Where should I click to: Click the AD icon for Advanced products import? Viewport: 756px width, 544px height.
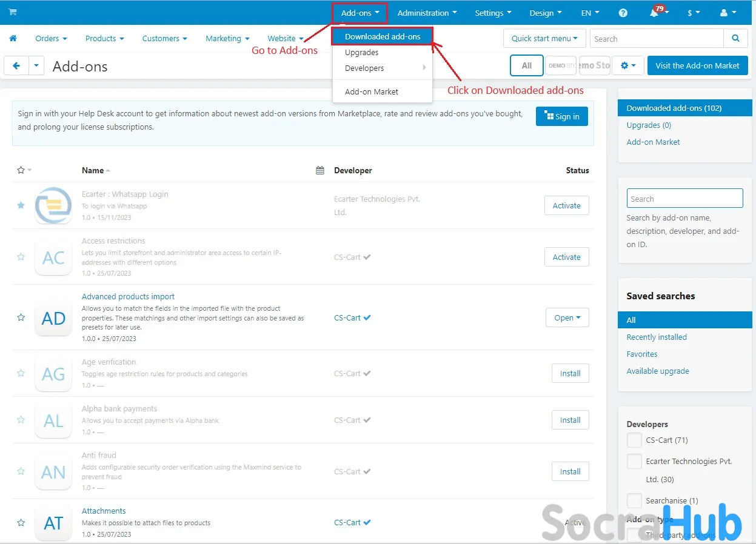(x=53, y=318)
